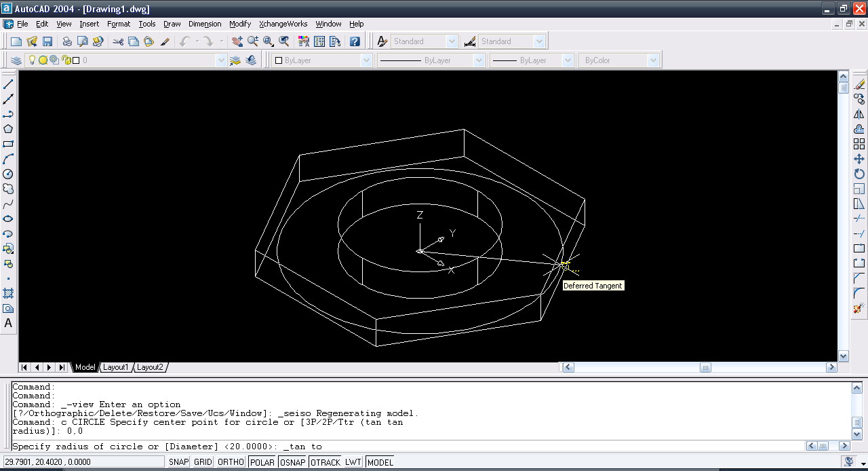Image resolution: width=868 pixels, height=471 pixels.
Task: Click the layer 0 color swatch
Action: (x=76, y=60)
